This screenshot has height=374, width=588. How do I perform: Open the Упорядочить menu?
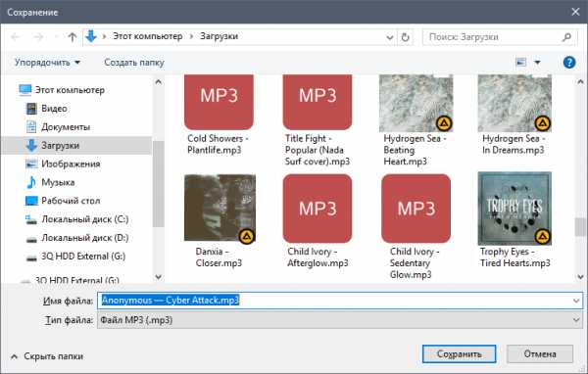(47, 63)
